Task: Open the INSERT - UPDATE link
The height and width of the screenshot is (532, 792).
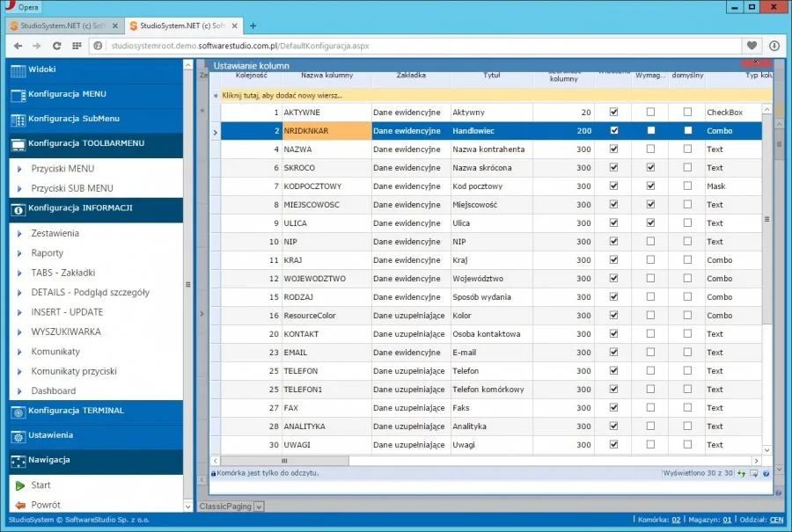Action: click(x=67, y=312)
